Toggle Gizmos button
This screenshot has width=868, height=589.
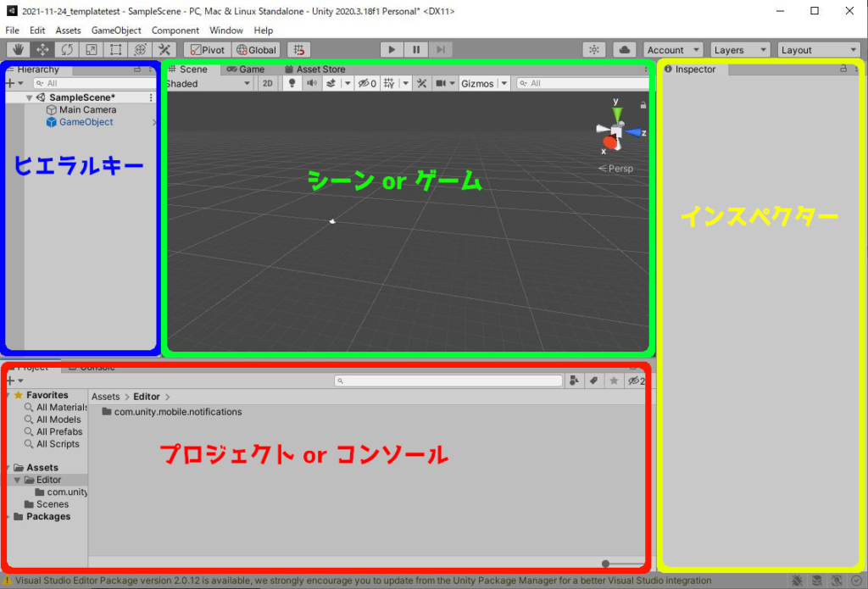pyautogui.click(x=477, y=84)
